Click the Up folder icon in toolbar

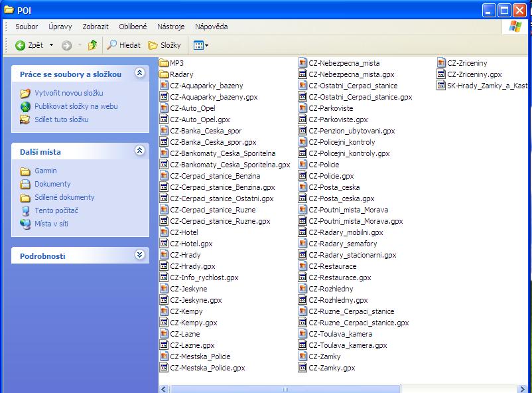click(92, 45)
